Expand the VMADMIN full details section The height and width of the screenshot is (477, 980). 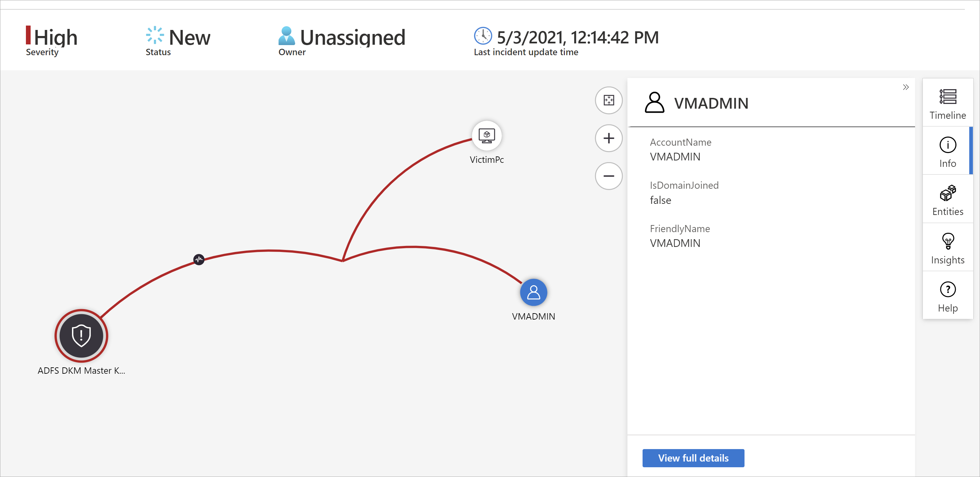point(694,458)
